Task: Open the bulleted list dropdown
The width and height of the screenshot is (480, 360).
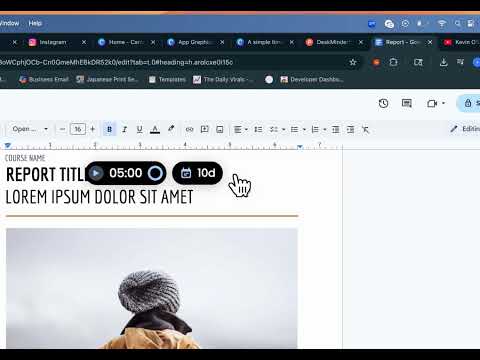Action: (298, 129)
